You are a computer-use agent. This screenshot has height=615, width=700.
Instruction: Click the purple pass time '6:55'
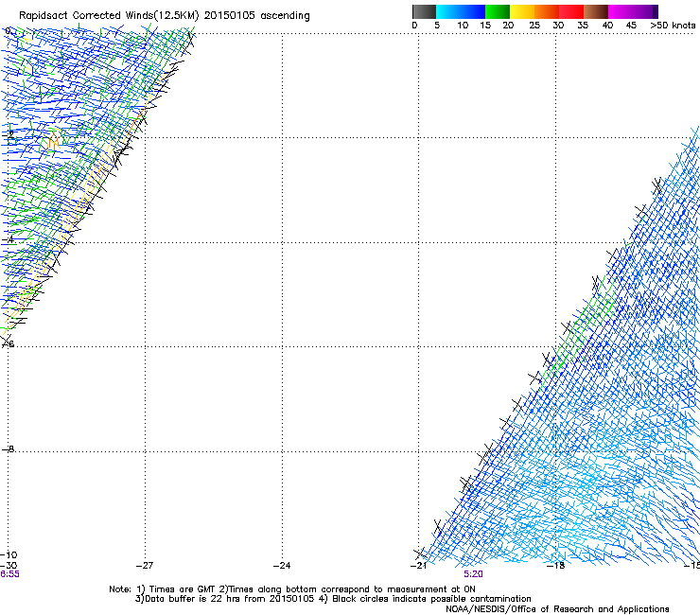tap(9, 574)
